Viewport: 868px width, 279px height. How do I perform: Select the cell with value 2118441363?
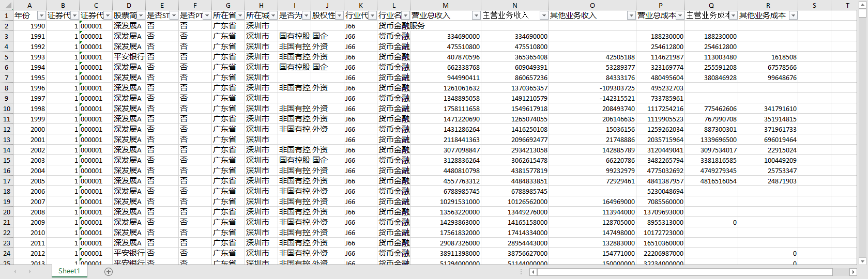pyautogui.click(x=446, y=139)
